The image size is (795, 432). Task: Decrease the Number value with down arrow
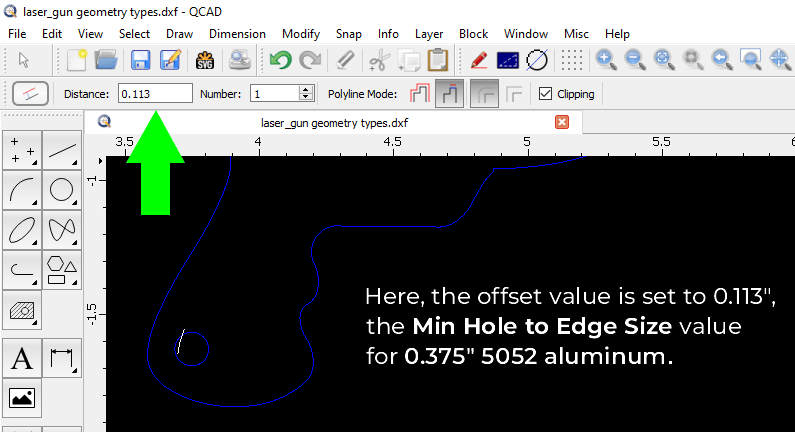pyautogui.click(x=305, y=98)
